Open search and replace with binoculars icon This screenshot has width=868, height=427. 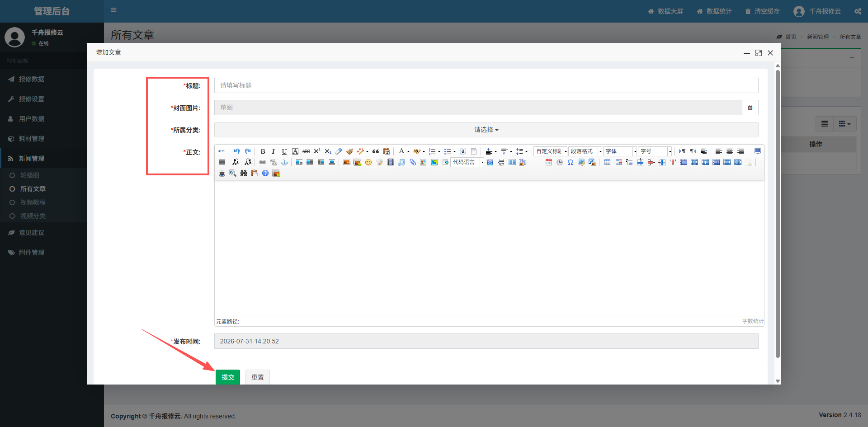244,173
